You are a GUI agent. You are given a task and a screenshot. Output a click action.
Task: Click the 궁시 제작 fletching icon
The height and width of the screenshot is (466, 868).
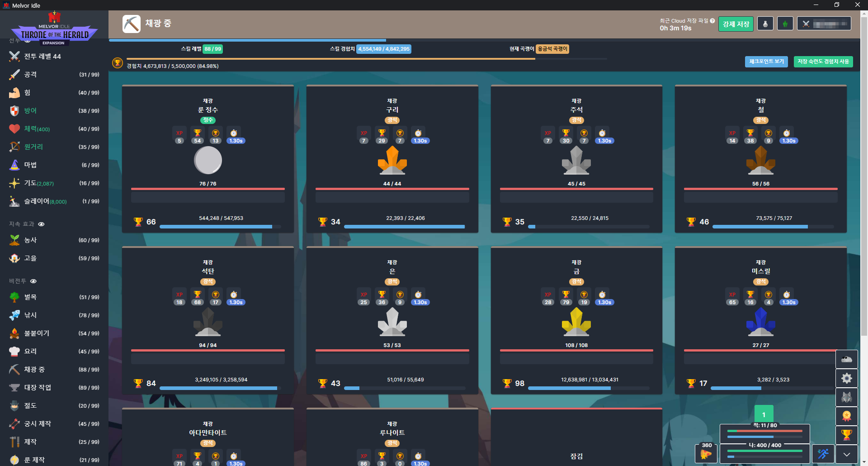(x=14, y=423)
